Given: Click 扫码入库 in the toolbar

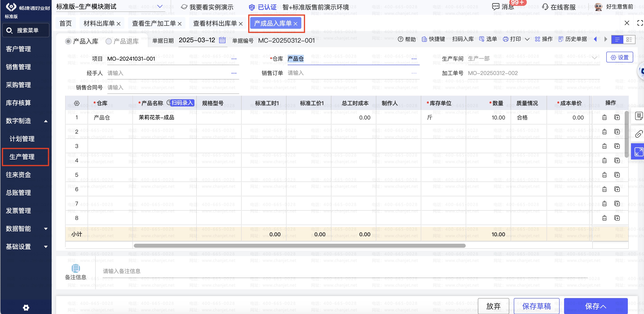Looking at the screenshot, I should 463,39.
